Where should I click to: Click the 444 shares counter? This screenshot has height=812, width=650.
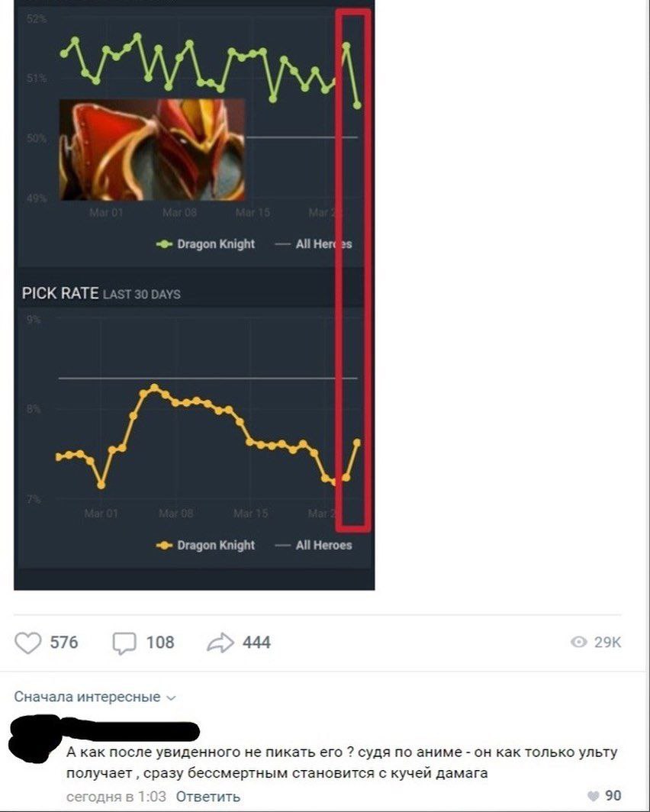(256, 643)
